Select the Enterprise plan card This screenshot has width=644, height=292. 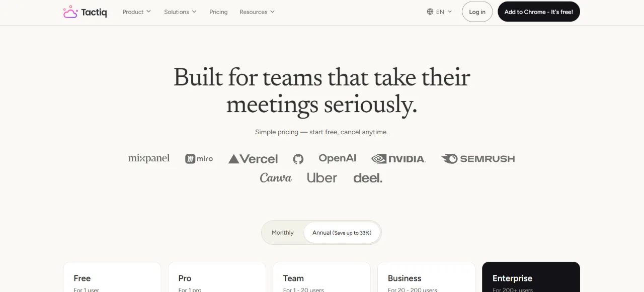(531, 277)
